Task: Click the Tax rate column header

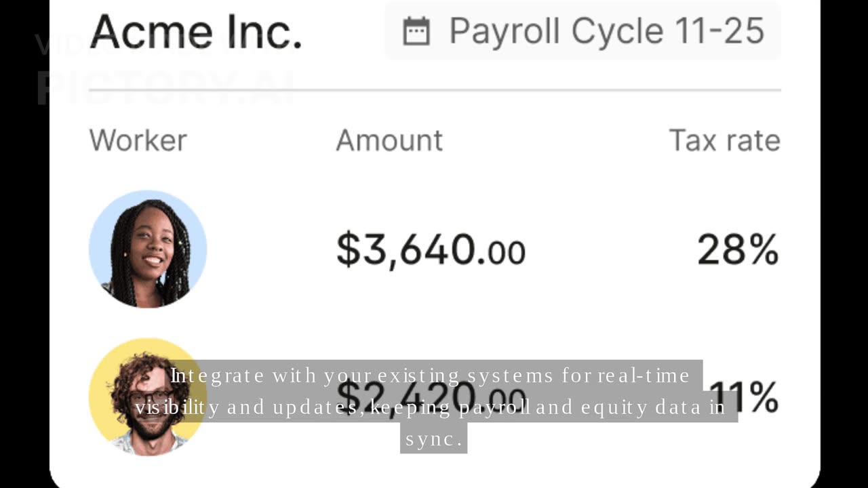Action: point(724,140)
